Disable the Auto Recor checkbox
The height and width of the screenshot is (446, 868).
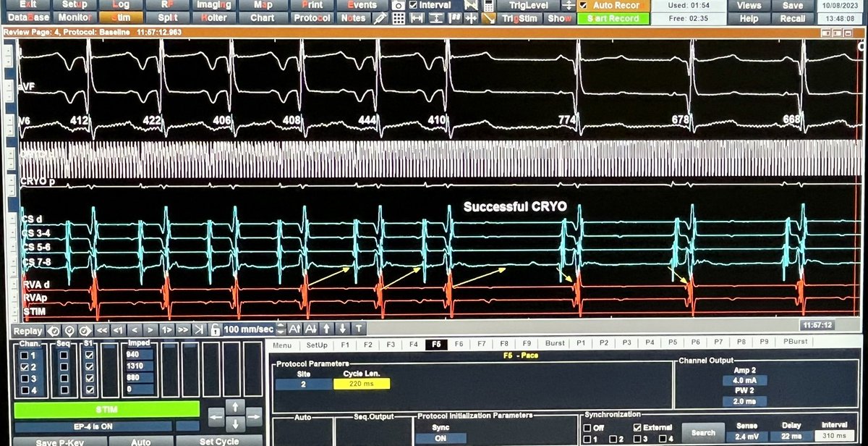(583, 6)
